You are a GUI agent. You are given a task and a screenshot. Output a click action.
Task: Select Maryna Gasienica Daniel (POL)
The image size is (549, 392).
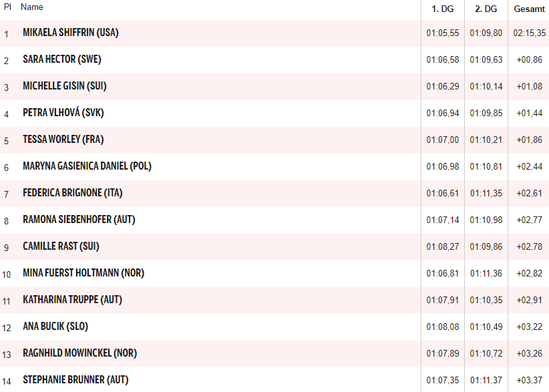coord(87,166)
